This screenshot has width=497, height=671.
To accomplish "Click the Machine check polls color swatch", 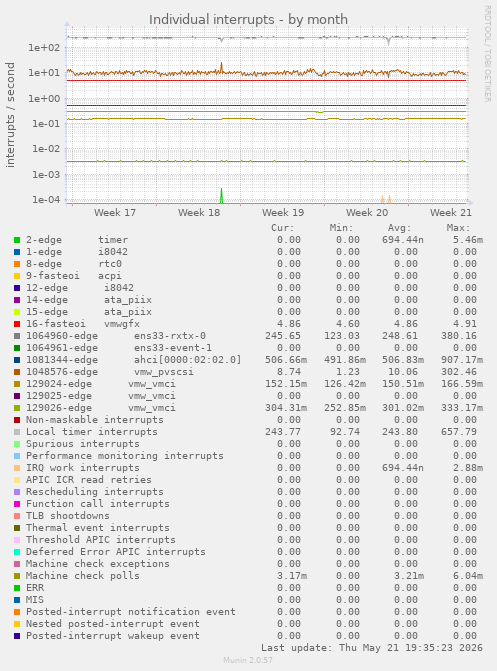I will coord(17,576).
